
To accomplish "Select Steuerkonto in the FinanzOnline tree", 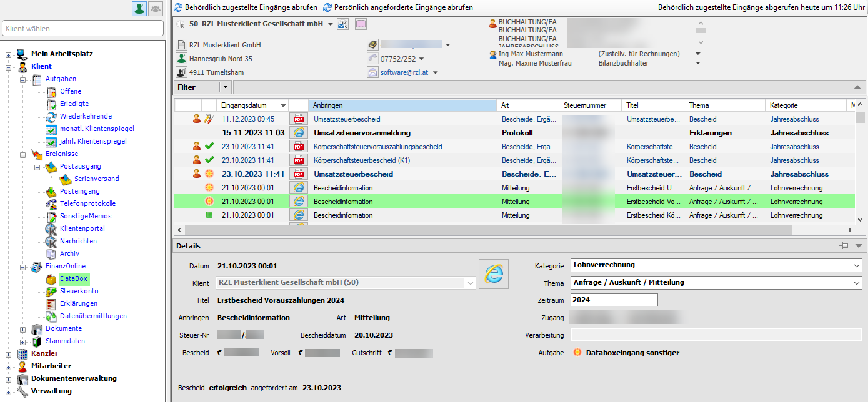I will pos(79,291).
